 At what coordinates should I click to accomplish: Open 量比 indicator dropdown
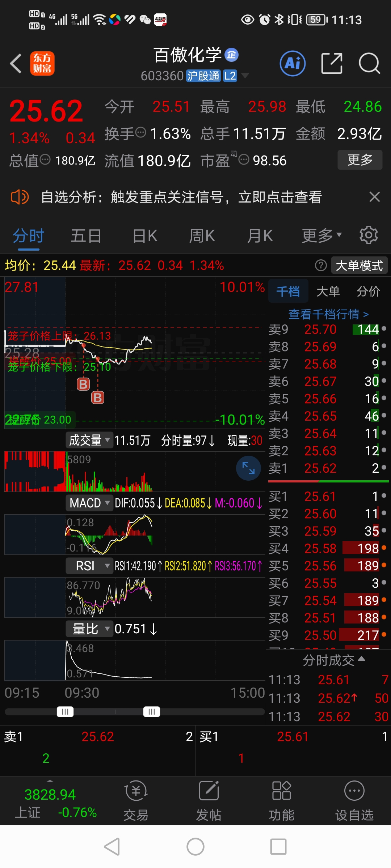[89, 629]
